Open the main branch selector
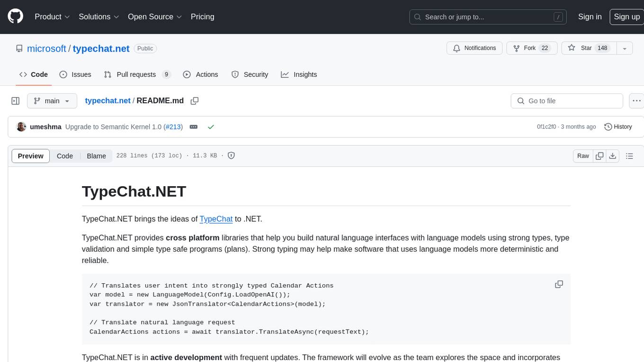This screenshot has width=644, height=362. tap(52, 101)
